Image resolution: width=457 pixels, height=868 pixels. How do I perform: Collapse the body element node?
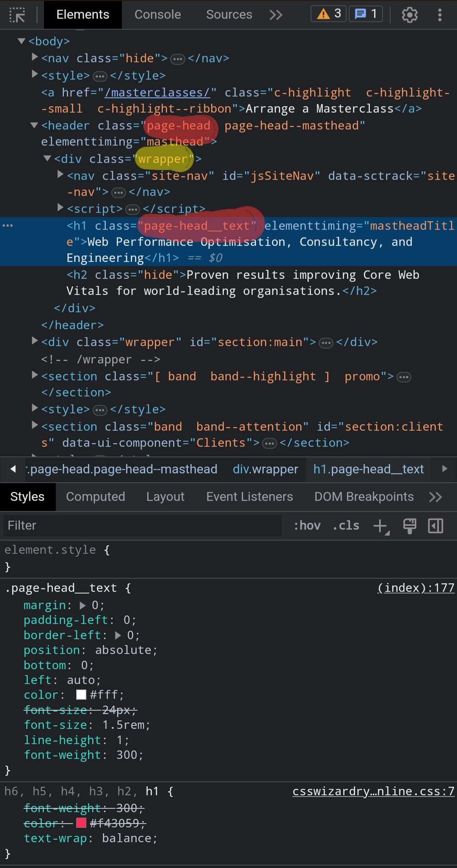pos(21,41)
